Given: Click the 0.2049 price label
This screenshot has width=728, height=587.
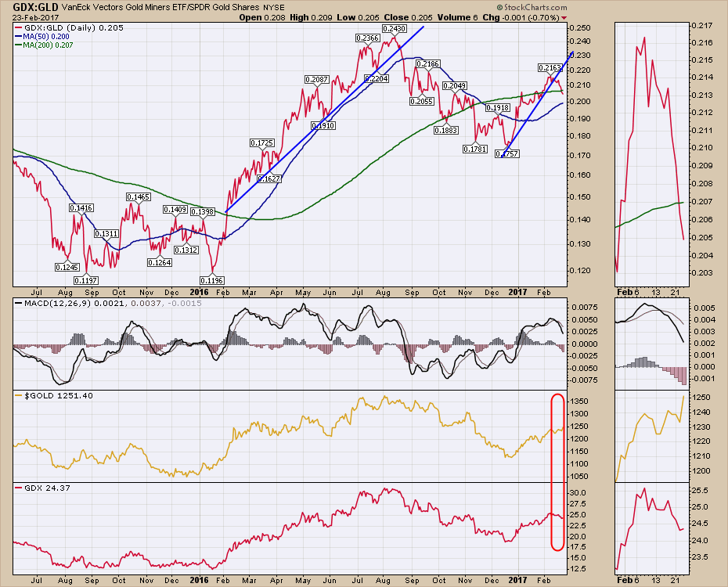Looking at the screenshot, I should 455,85.
